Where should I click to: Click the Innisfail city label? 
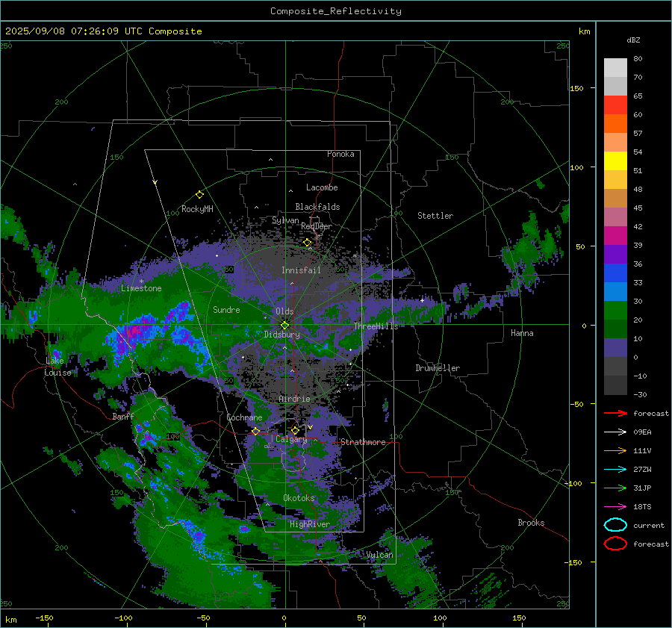click(301, 270)
